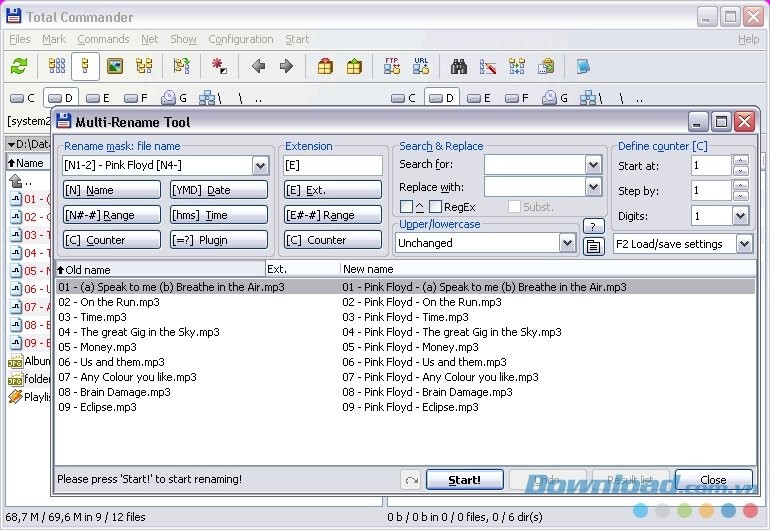
Task: Click the reload result arrow beside Start!
Action: coord(411,480)
